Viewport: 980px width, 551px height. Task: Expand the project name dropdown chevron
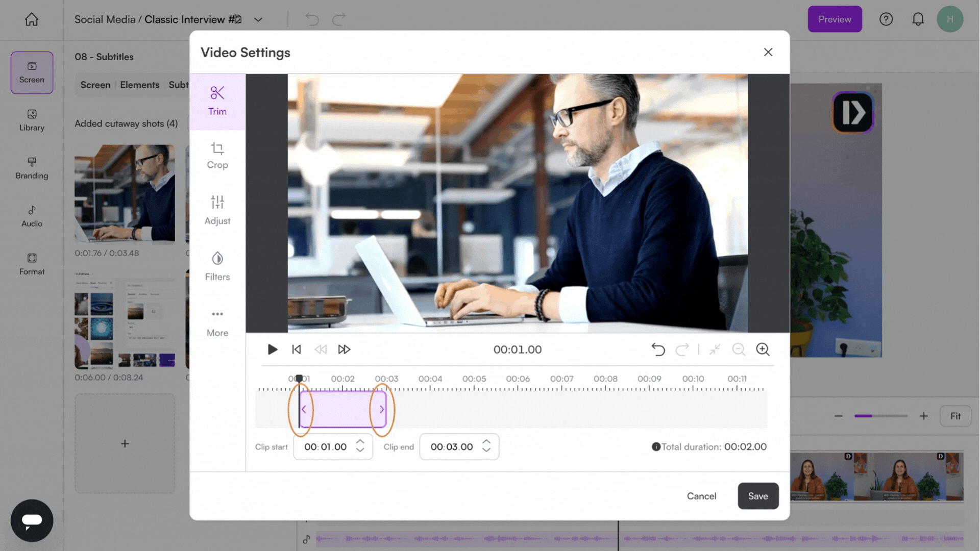click(258, 19)
